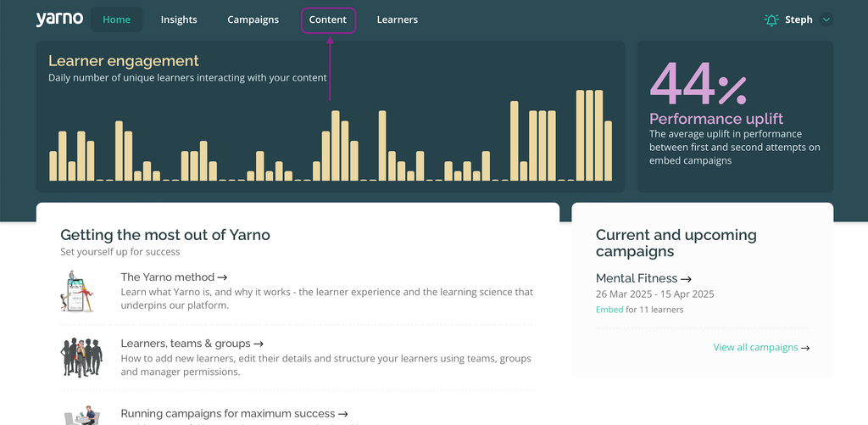Select the Home tab
This screenshot has width=868, height=425.
tap(117, 20)
